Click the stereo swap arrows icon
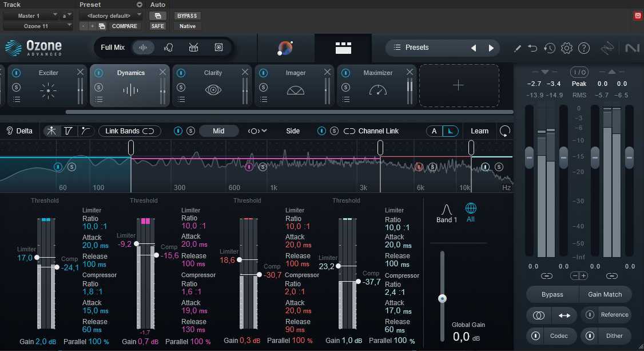Viewport: 644px width, 351px height. tap(565, 315)
